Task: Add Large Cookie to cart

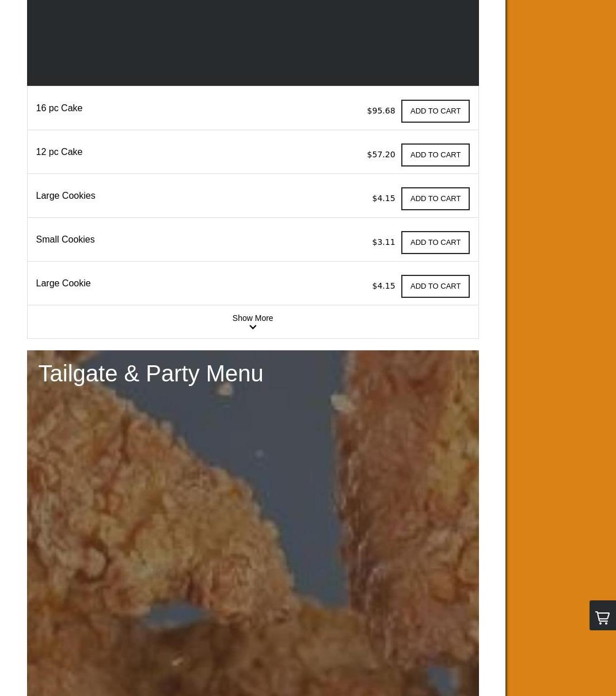Action: [x=435, y=286]
